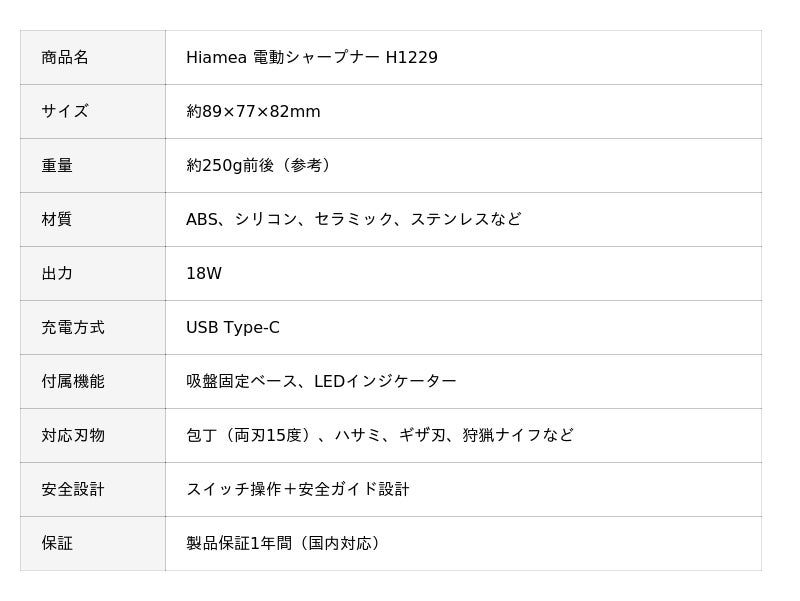Click the 吸盤固定ベース、LEDインジケーター text
This screenshot has width=800, height=601.
pos(321,381)
